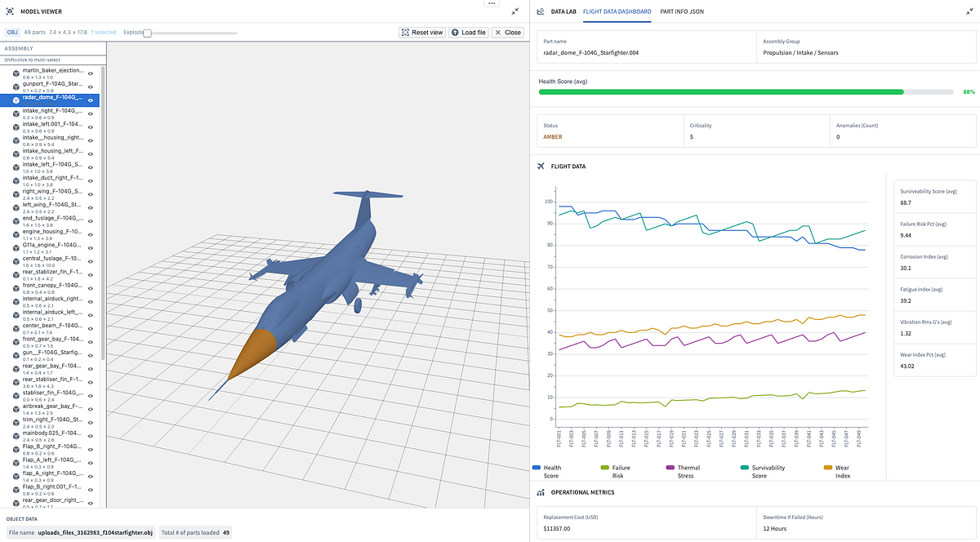The image size is (980, 542).
Task: Open the Part Info JSON tab
Action: (x=682, y=11)
